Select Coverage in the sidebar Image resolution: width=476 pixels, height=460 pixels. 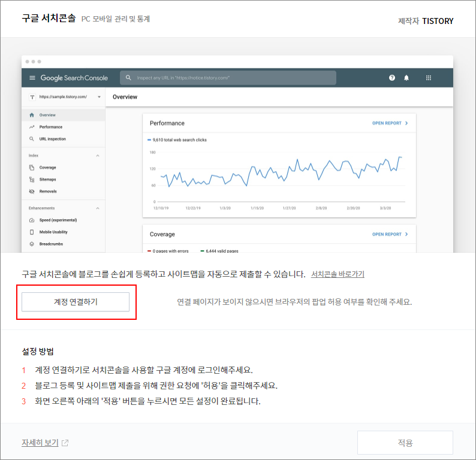coord(64,167)
